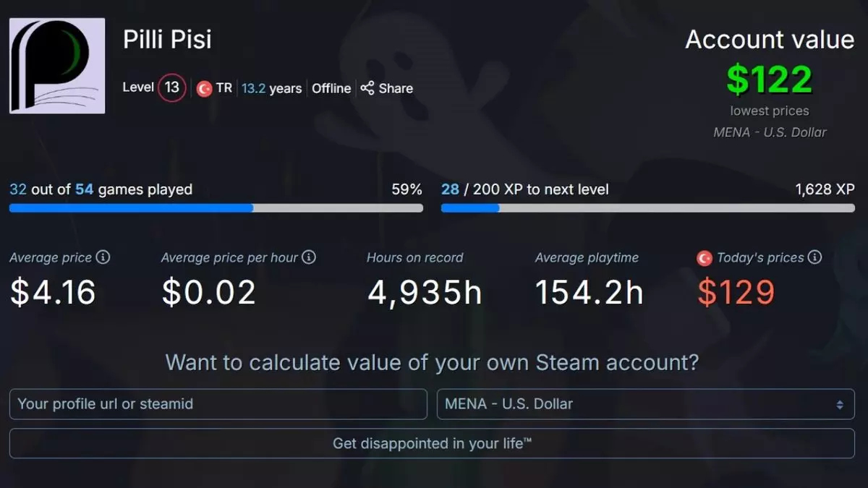
Task: Open the 13.2 years account age link
Action: point(271,88)
